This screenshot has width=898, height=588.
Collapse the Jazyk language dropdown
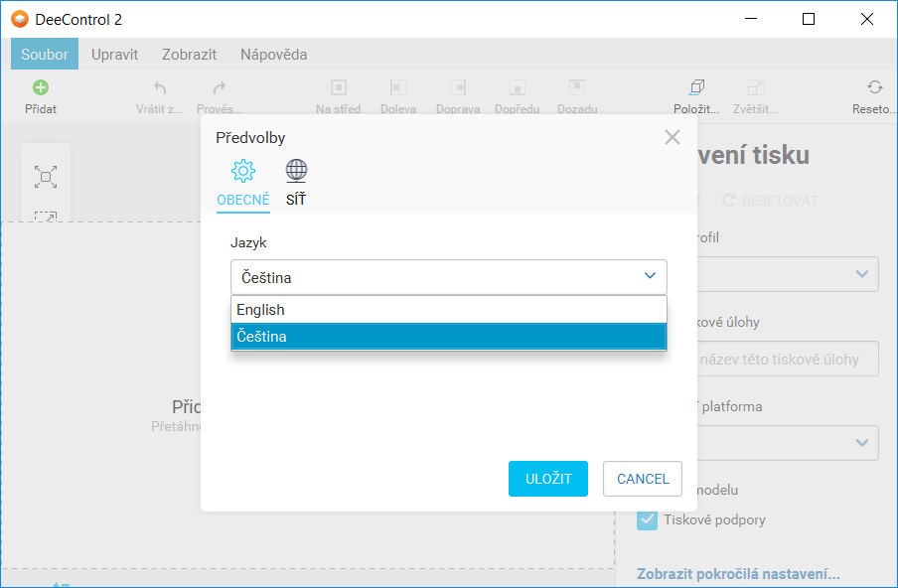[x=650, y=277]
